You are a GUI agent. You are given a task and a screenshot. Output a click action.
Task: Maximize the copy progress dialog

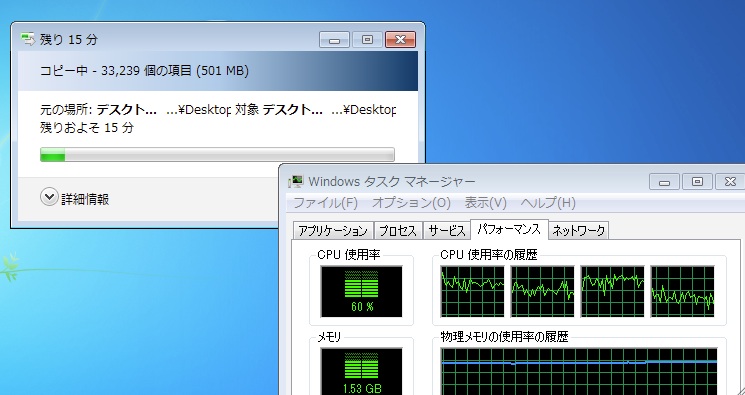pos(367,39)
